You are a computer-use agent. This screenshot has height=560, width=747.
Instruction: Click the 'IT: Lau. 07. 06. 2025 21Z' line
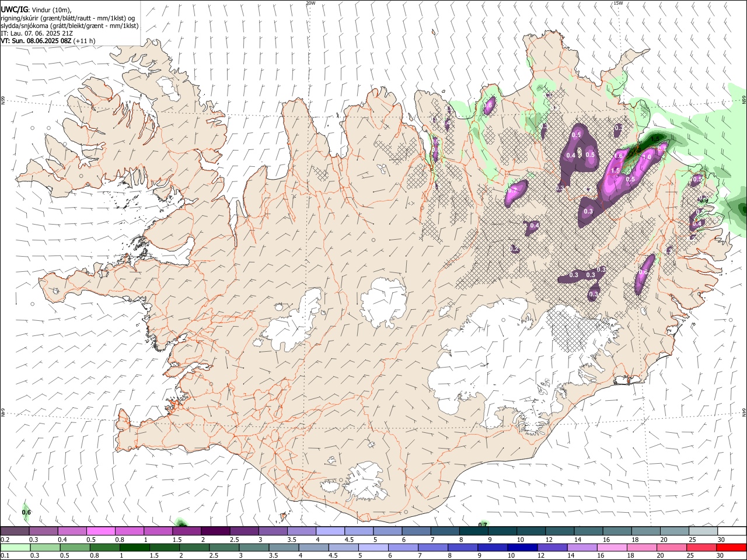[x=37, y=33]
